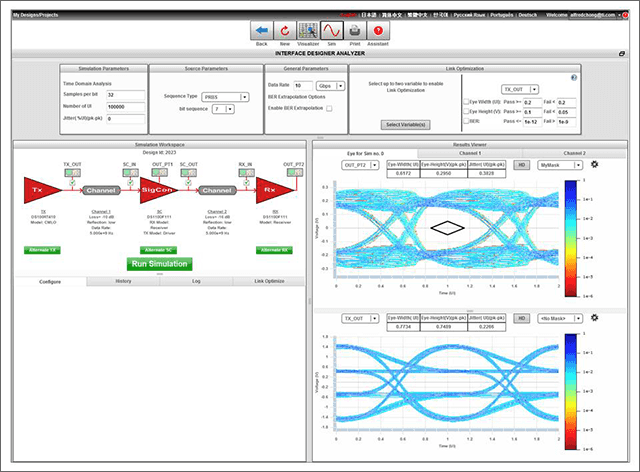Open gear settings for the OUT_PT2 eye diagram

coord(596,164)
